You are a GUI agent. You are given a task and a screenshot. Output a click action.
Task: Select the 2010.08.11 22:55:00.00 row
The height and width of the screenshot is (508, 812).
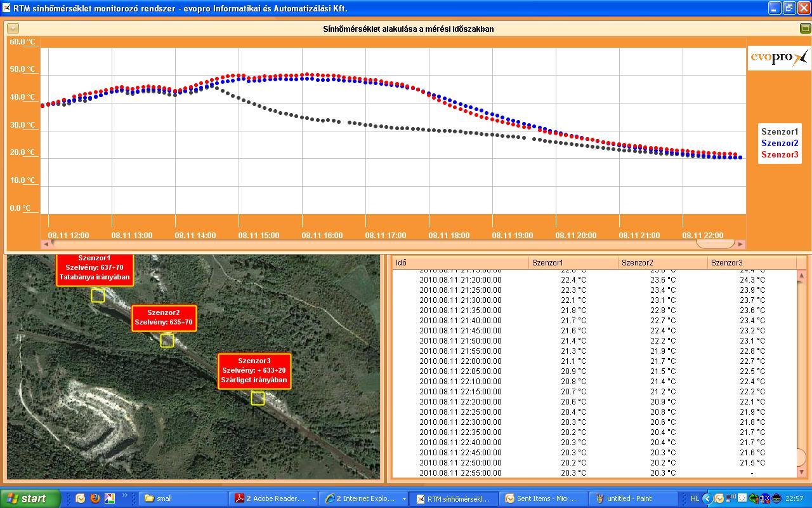[594, 473]
